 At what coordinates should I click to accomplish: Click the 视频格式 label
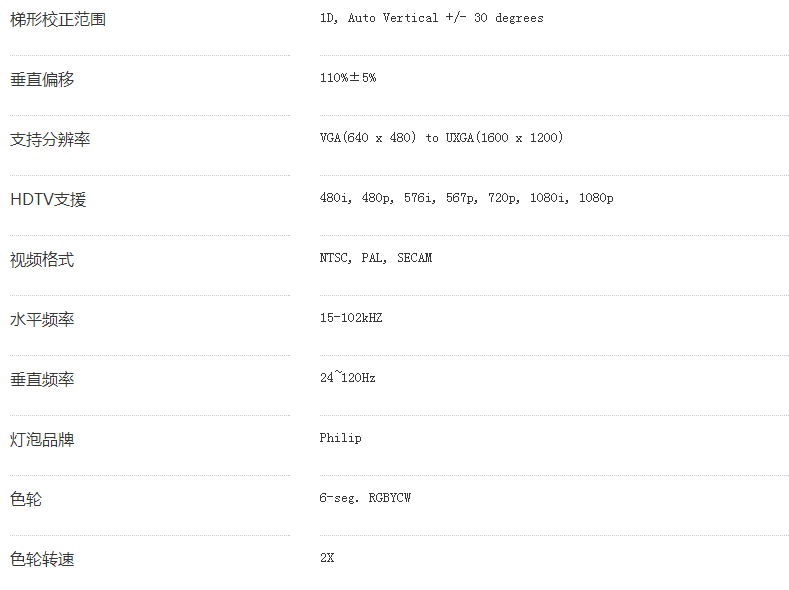42,260
